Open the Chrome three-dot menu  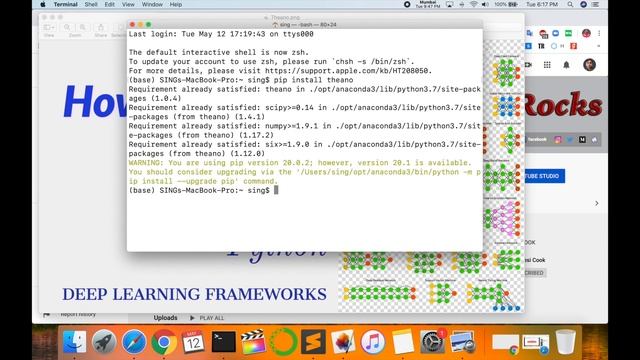tap(599, 33)
